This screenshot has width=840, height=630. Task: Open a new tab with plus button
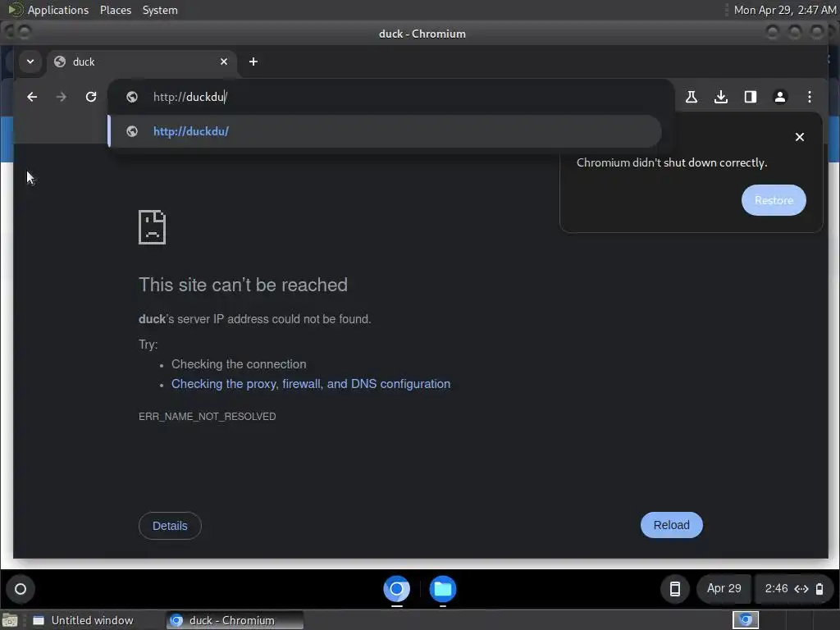click(253, 62)
